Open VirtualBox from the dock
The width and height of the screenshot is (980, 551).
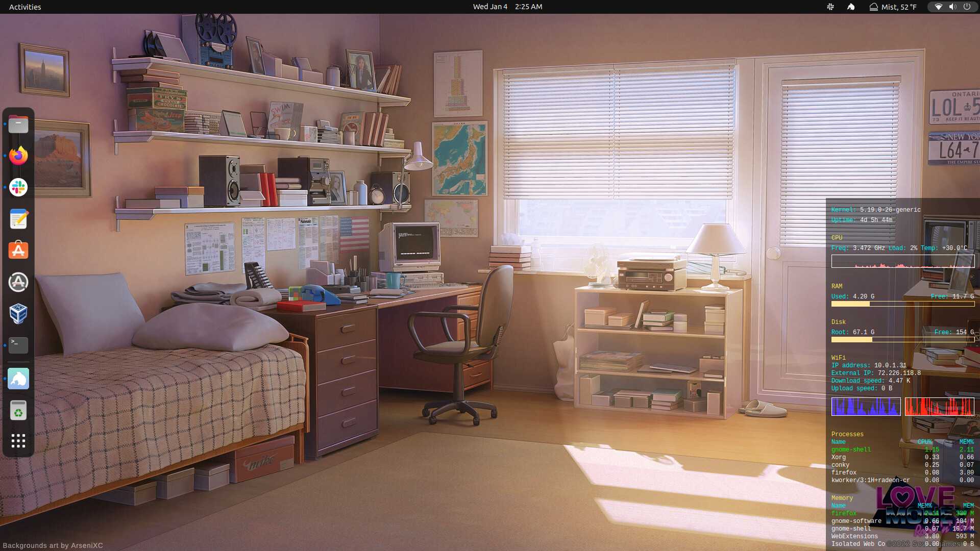tap(18, 314)
